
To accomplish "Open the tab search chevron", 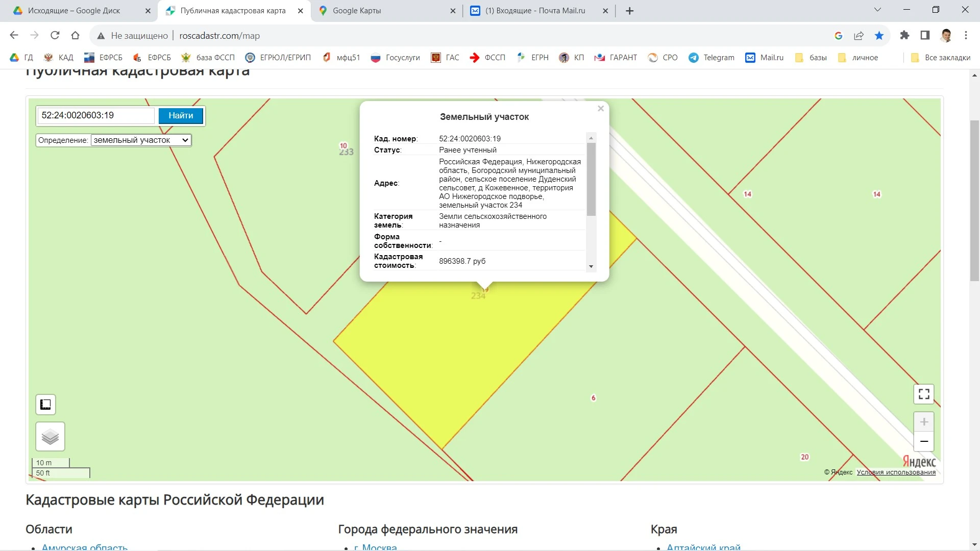I will click(x=877, y=10).
